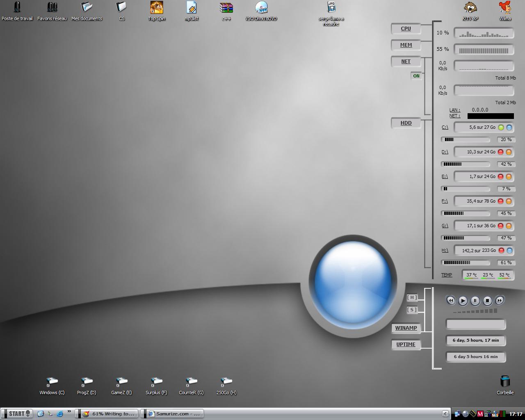
Task: Click the red light on the F:\ drive row
Action: coord(500,201)
